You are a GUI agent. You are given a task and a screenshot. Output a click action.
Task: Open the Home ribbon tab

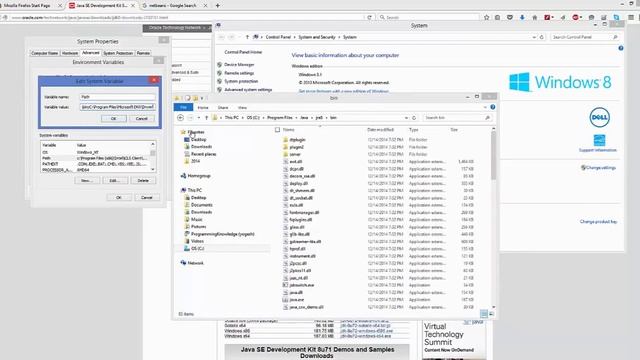[x=203, y=107]
